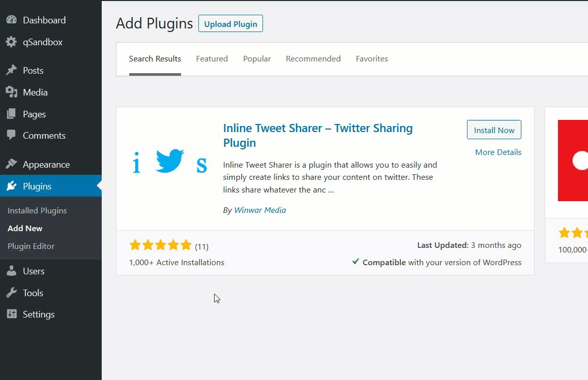This screenshot has height=380, width=588.
Task: Open the Popular plugins tab
Action: click(257, 58)
